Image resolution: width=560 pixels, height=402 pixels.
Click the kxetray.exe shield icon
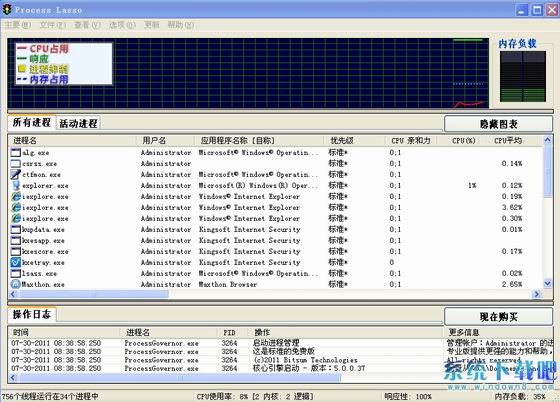pyautogui.click(x=16, y=262)
